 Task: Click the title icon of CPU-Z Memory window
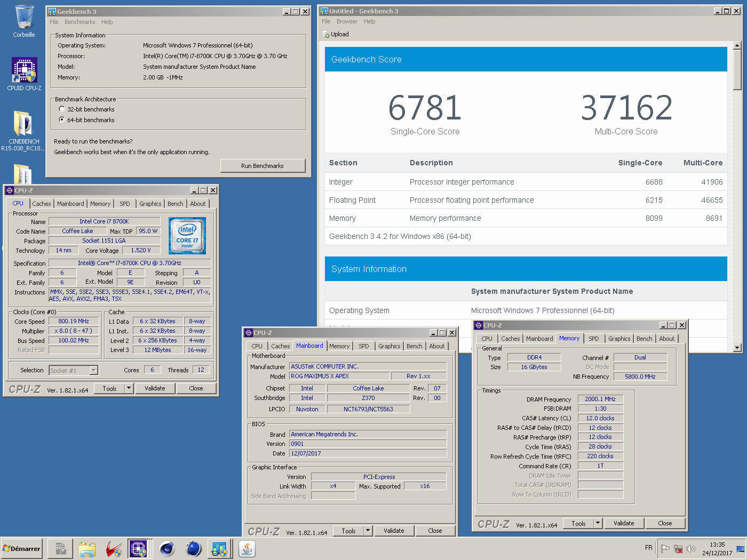(x=479, y=325)
